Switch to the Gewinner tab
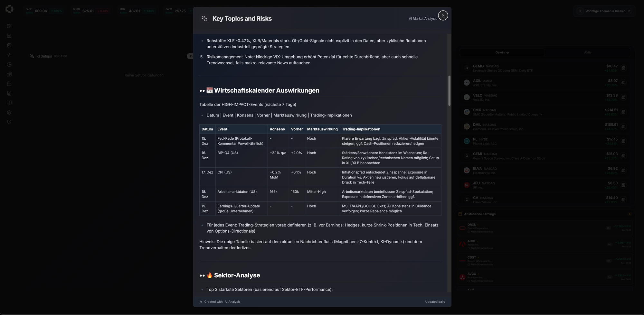This screenshot has height=315, width=644. pos(502,52)
